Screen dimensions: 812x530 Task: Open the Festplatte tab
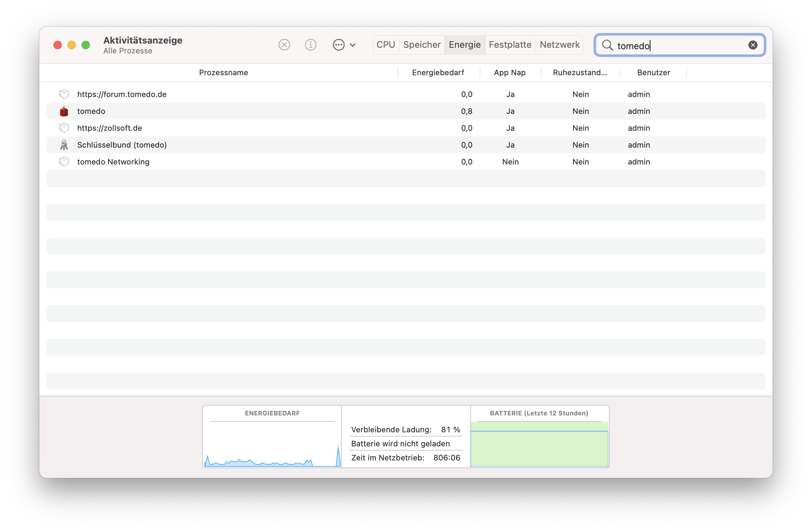coord(510,45)
